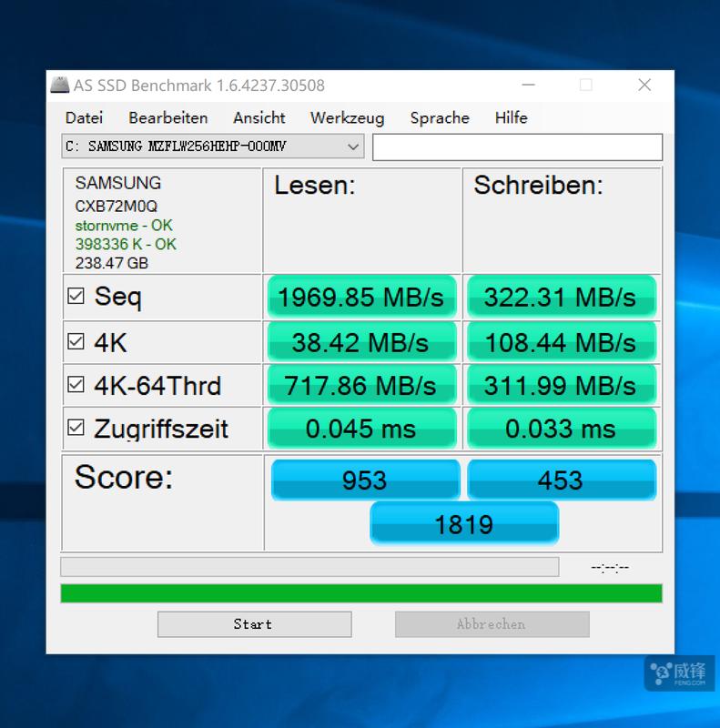The width and height of the screenshot is (720, 728).
Task: Click the read score 953
Action: 366,480
